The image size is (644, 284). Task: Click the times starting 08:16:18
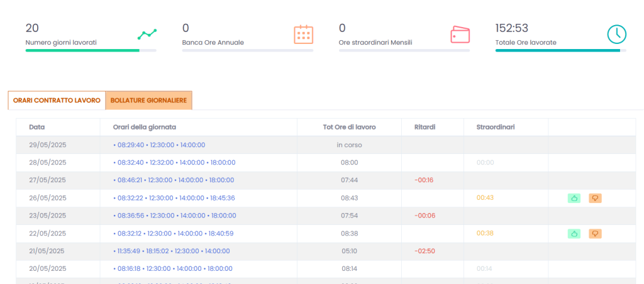coord(172,269)
